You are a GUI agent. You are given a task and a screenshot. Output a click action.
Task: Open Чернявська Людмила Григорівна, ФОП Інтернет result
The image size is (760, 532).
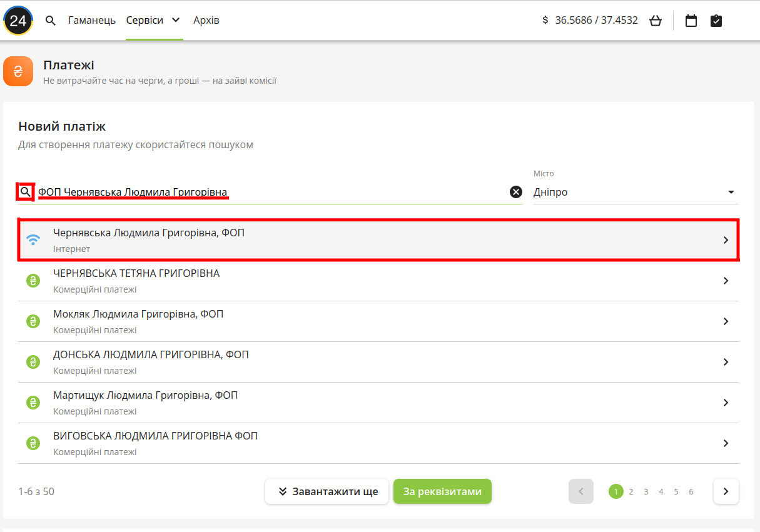(378, 239)
